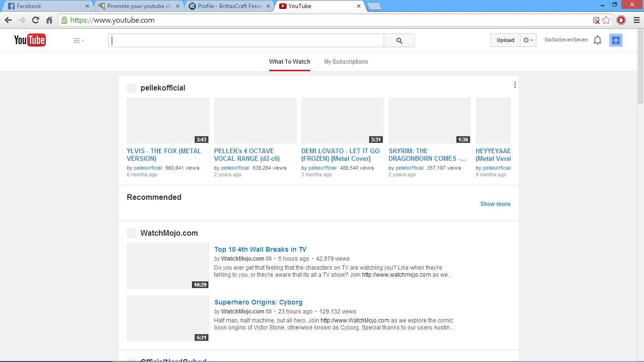
Task: Open Chrome menu button
Action: [636, 20]
